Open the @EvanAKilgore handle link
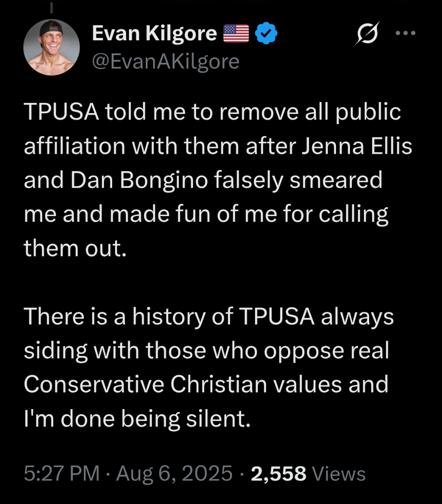This screenshot has height=504, width=442. (165, 61)
